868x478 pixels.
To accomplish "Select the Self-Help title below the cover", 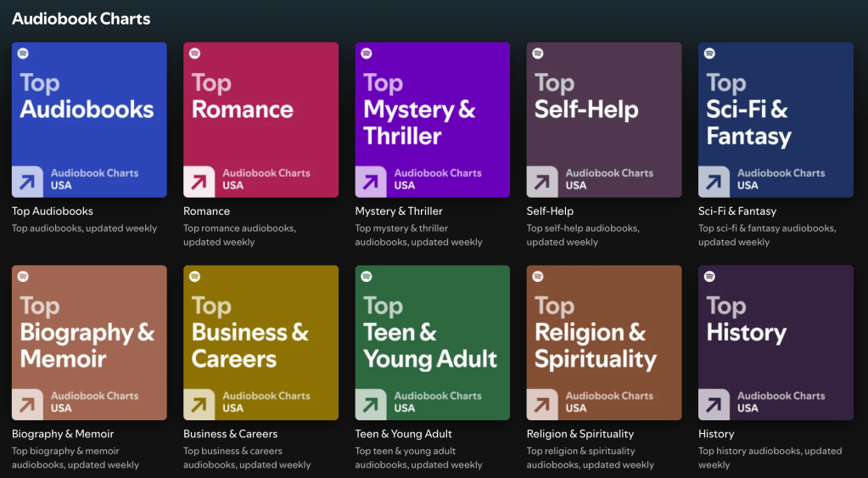I will pyautogui.click(x=550, y=211).
